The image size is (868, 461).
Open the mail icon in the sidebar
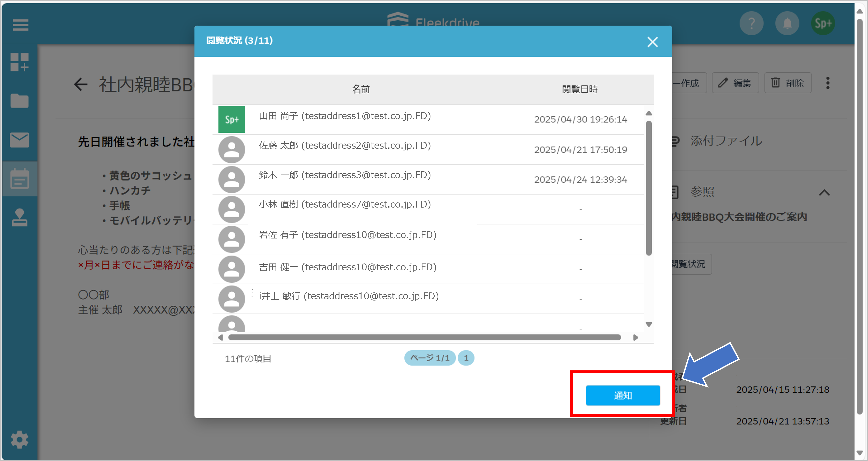19,140
